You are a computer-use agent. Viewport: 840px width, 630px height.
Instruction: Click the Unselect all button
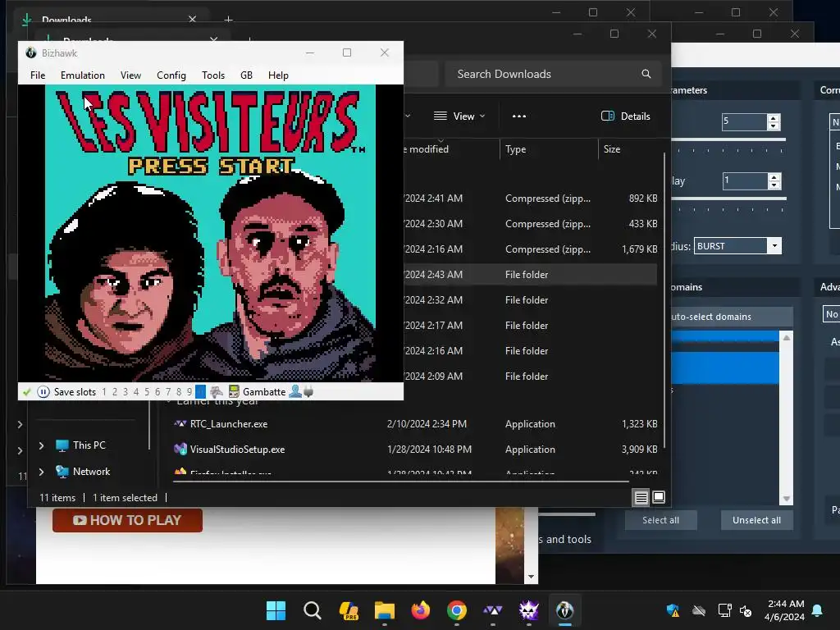(x=756, y=520)
